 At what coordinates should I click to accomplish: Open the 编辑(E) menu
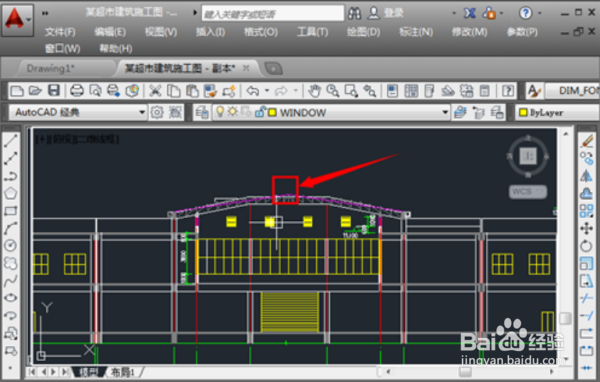pyautogui.click(x=110, y=32)
